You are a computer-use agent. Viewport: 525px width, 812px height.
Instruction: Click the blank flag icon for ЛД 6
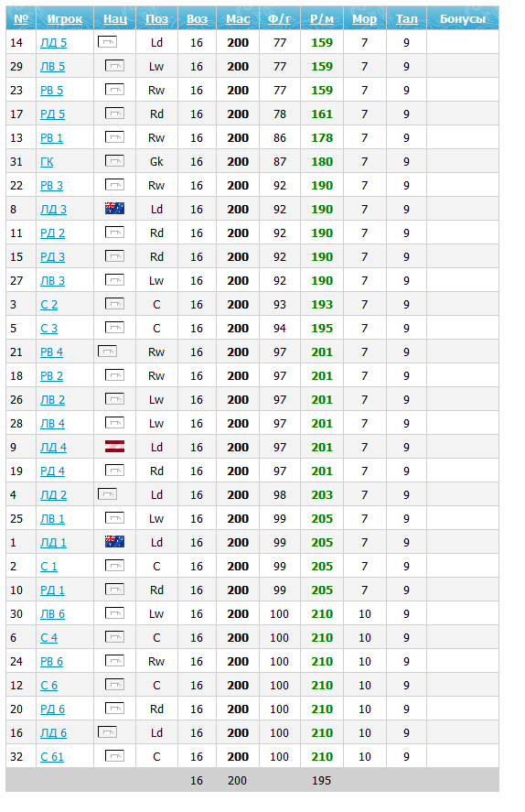[x=107, y=732]
